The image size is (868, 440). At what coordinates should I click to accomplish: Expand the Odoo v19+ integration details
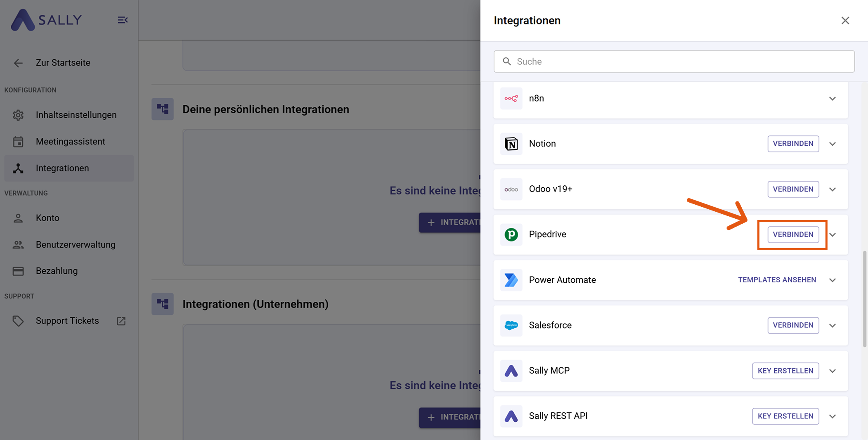point(833,189)
